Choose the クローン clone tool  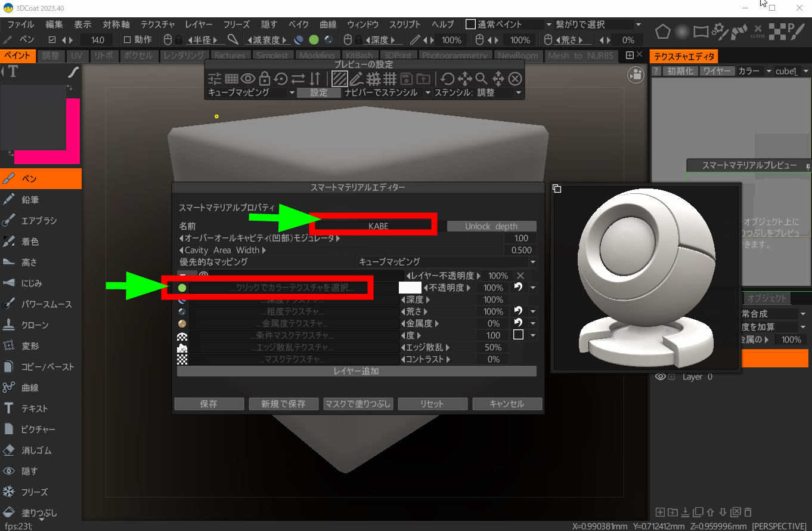coord(35,325)
